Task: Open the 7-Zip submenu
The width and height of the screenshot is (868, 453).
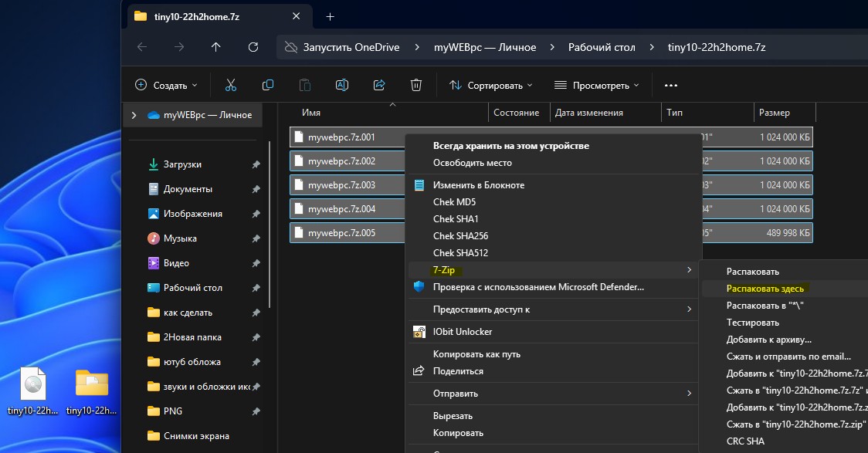Action: (554, 270)
